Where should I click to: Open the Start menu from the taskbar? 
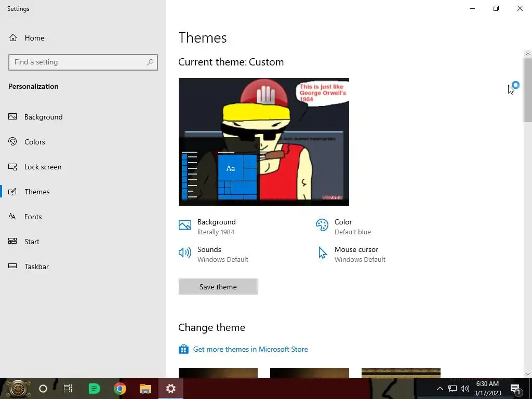pyautogui.click(x=18, y=389)
